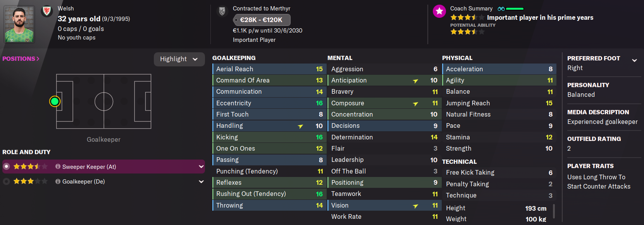Click the green goalkeeper position dot

click(x=55, y=101)
